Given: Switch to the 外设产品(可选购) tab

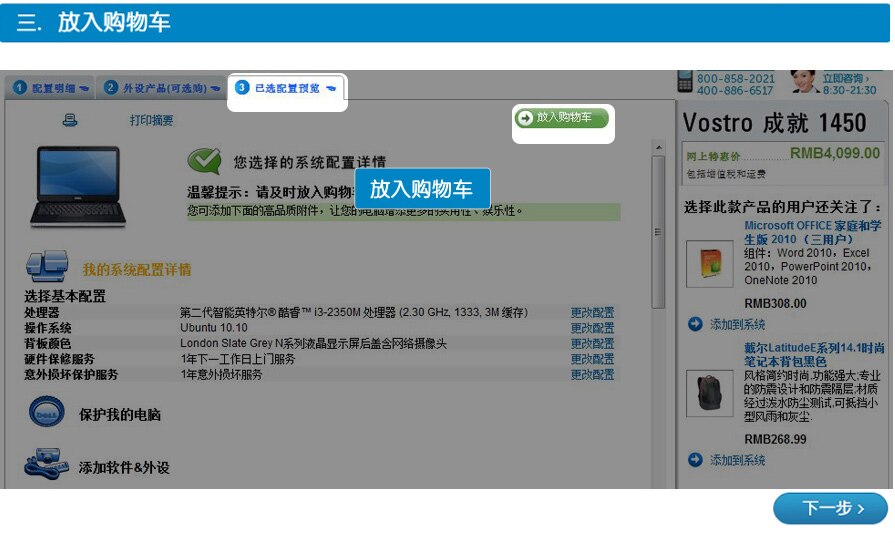Looking at the screenshot, I should 162,88.
